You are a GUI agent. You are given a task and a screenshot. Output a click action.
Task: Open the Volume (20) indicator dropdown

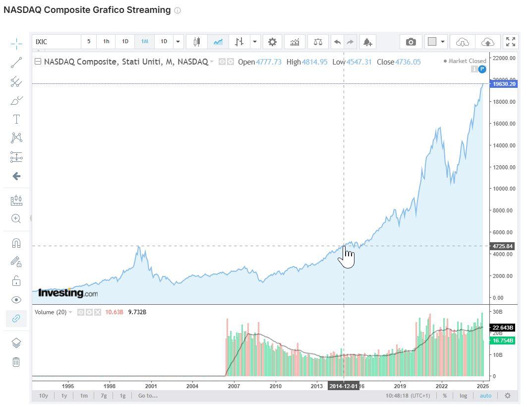[70, 312]
